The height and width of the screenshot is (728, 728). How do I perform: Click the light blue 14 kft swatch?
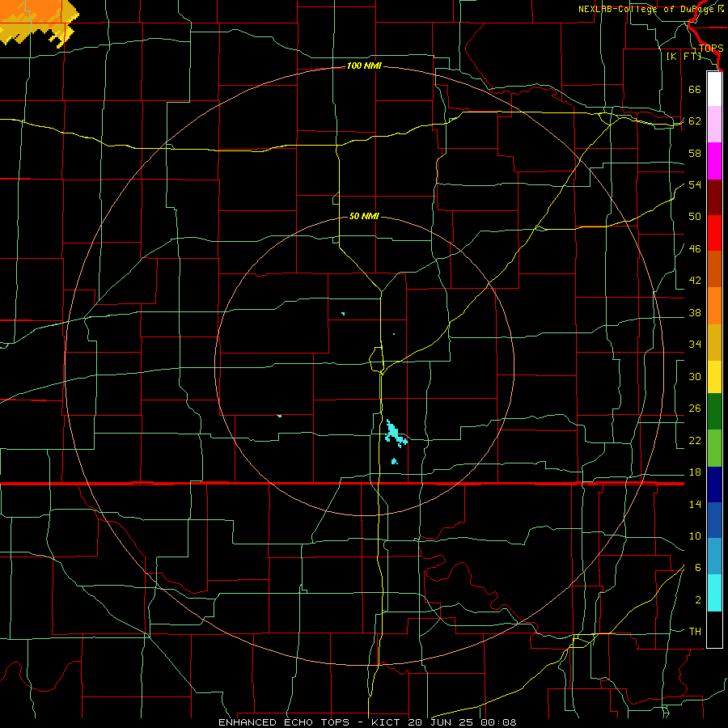click(714, 557)
